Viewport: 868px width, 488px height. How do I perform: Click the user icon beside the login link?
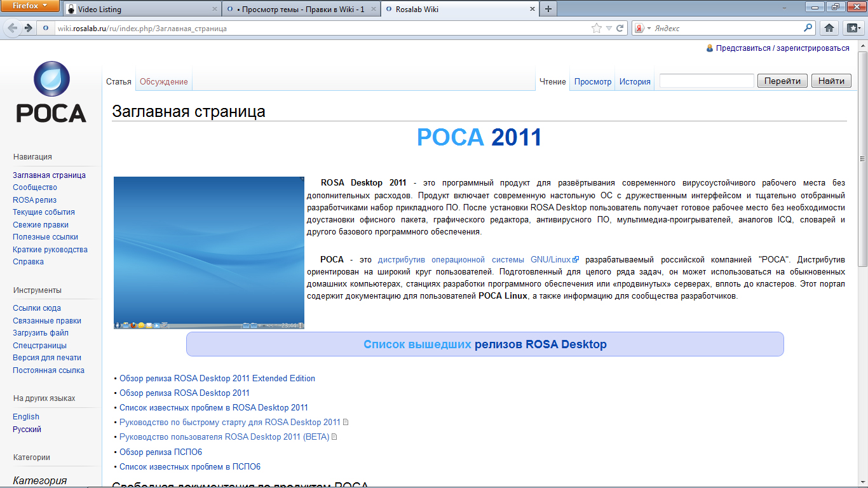tap(710, 48)
